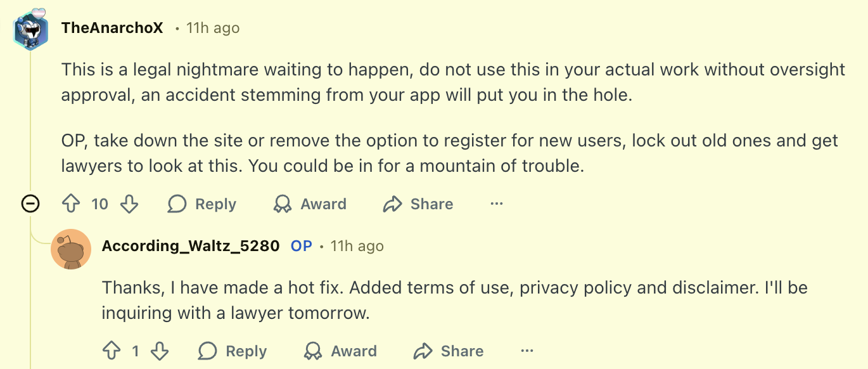Open more options for TheAnarchoX's comment
This screenshot has width=868, height=369.
click(497, 204)
